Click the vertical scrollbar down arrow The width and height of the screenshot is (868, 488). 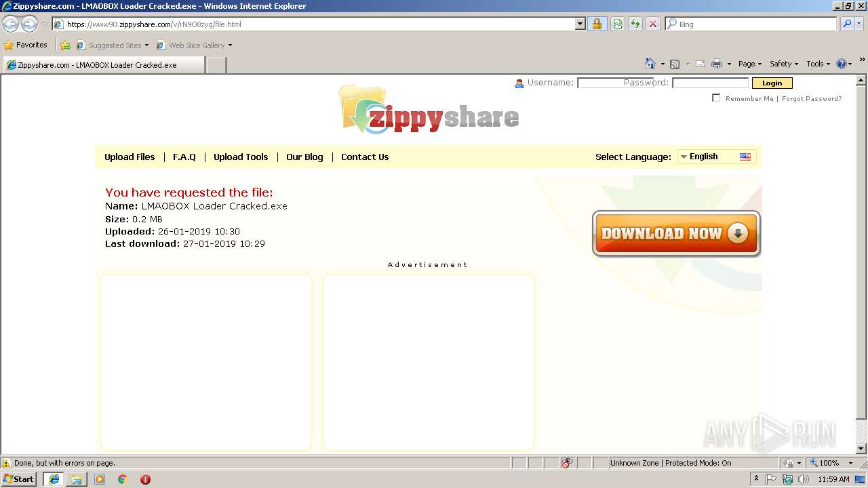point(862,449)
